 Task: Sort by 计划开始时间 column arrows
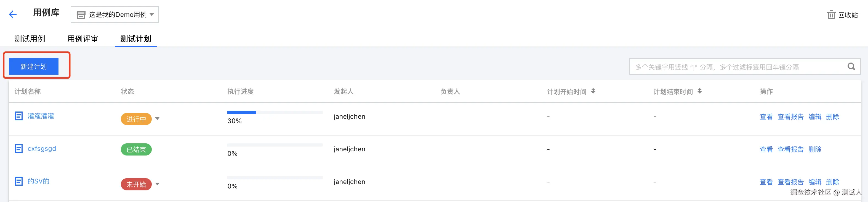pyautogui.click(x=593, y=91)
